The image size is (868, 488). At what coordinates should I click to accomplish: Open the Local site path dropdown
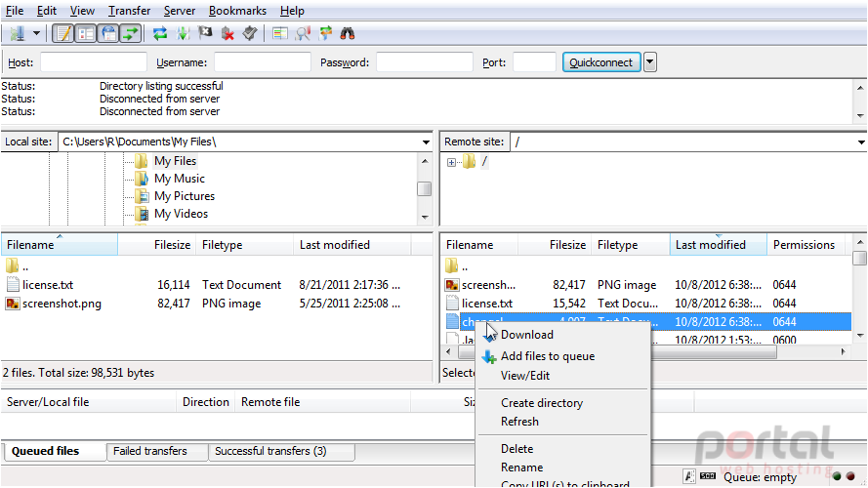point(426,142)
